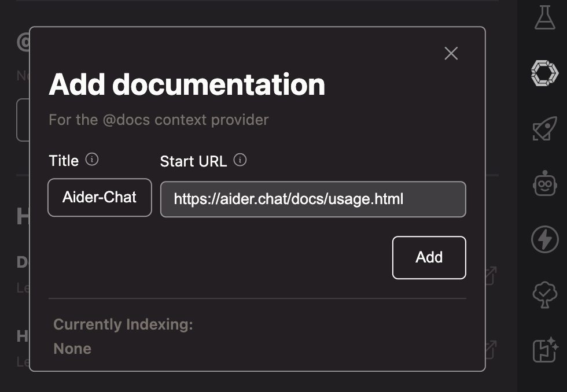Click the 'None' indexing status text
Screen dimensions: 567x392
(72, 349)
